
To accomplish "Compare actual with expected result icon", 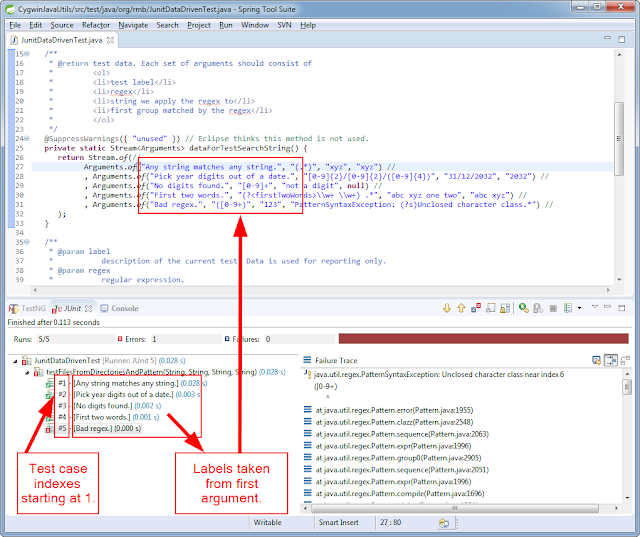I will tap(625, 360).
